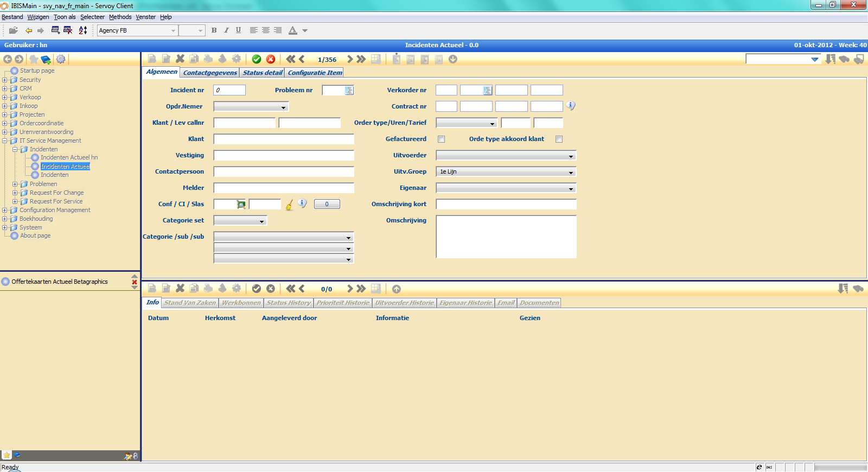This screenshot has width=868, height=472.
Task: Open the first Categorie /sub /sub dropdown
Action: coord(284,237)
